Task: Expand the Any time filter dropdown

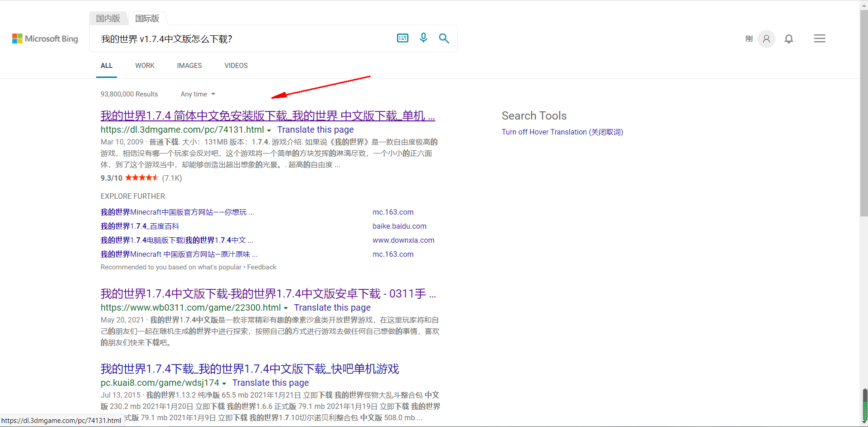Action: (x=198, y=94)
